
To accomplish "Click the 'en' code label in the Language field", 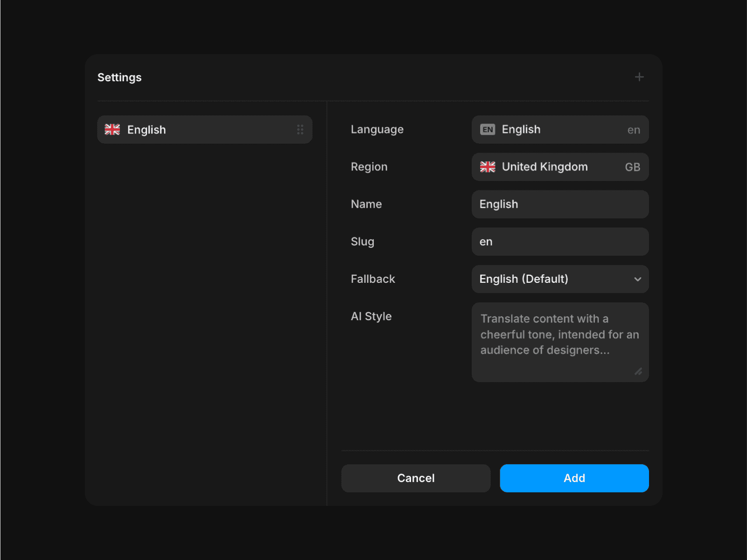I will click(634, 130).
